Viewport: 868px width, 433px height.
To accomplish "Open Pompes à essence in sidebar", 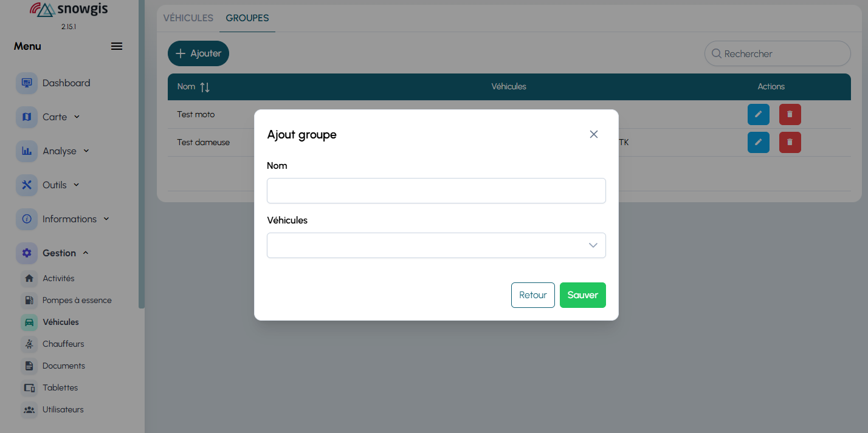I will (77, 300).
